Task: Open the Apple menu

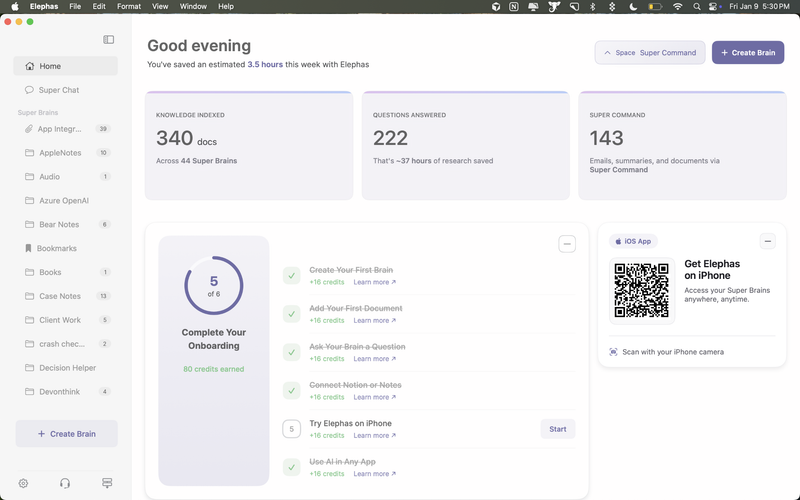Action: [x=15, y=7]
